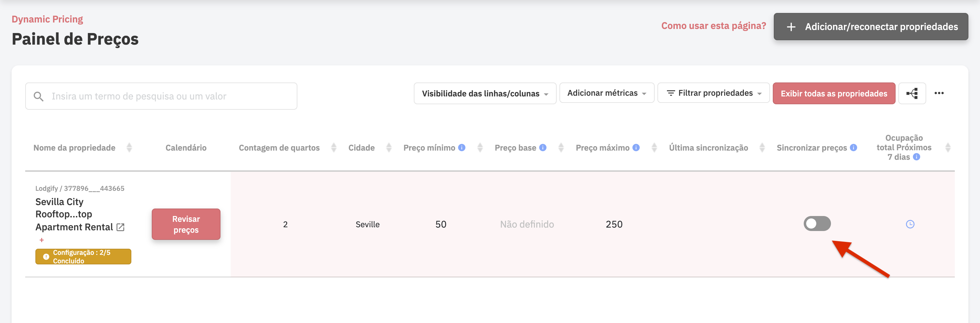Screen dimensions: 980x323
Task: Open the Filtrar propriedades dropdown
Action: click(x=713, y=93)
